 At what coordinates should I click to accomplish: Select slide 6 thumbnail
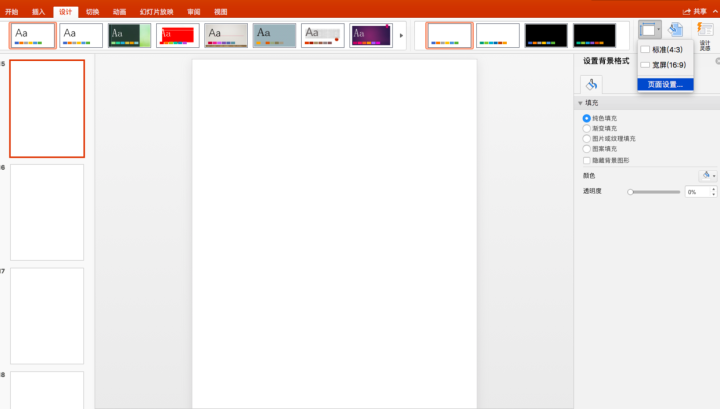(47, 213)
